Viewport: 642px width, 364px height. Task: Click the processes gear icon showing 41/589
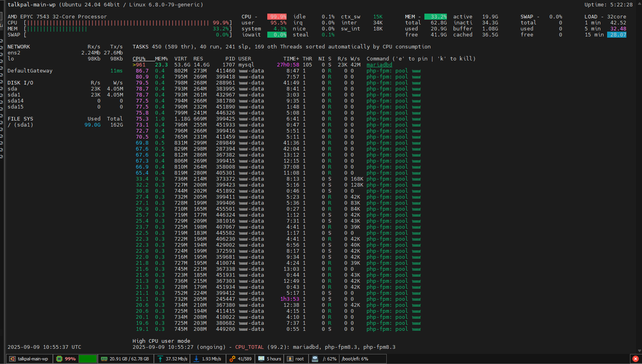[x=232, y=359]
